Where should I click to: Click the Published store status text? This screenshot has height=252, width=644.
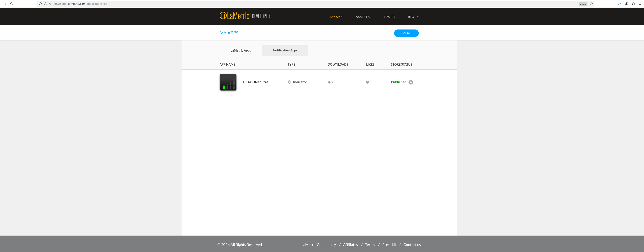(x=398, y=82)
